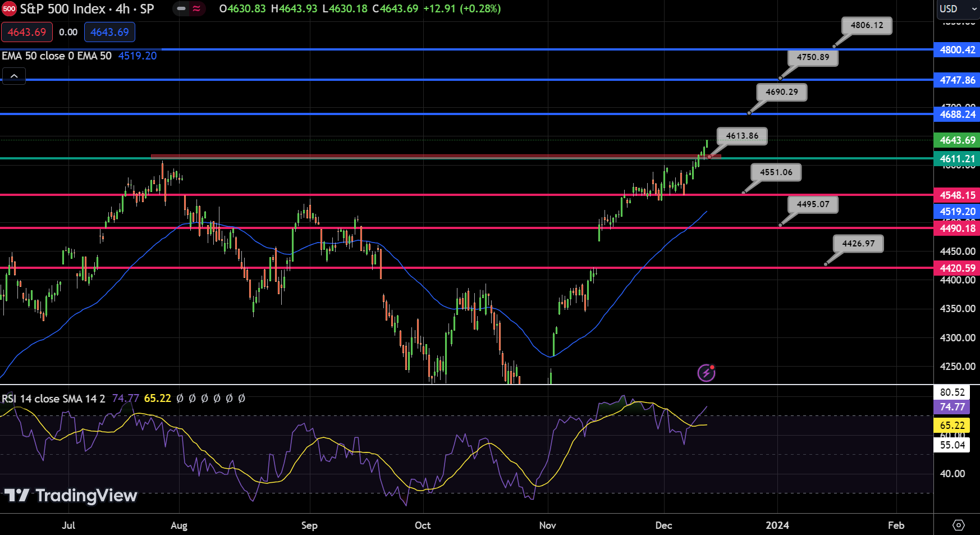Select the red horizontal line at 4548.15
980x535 pixels.
466,195
